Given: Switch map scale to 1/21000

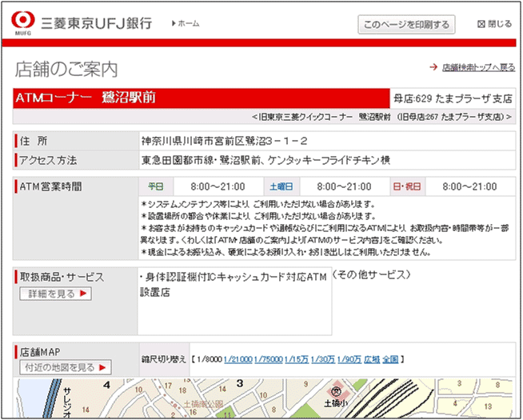Looking at the screenshot, I should (x=238, y=359).
